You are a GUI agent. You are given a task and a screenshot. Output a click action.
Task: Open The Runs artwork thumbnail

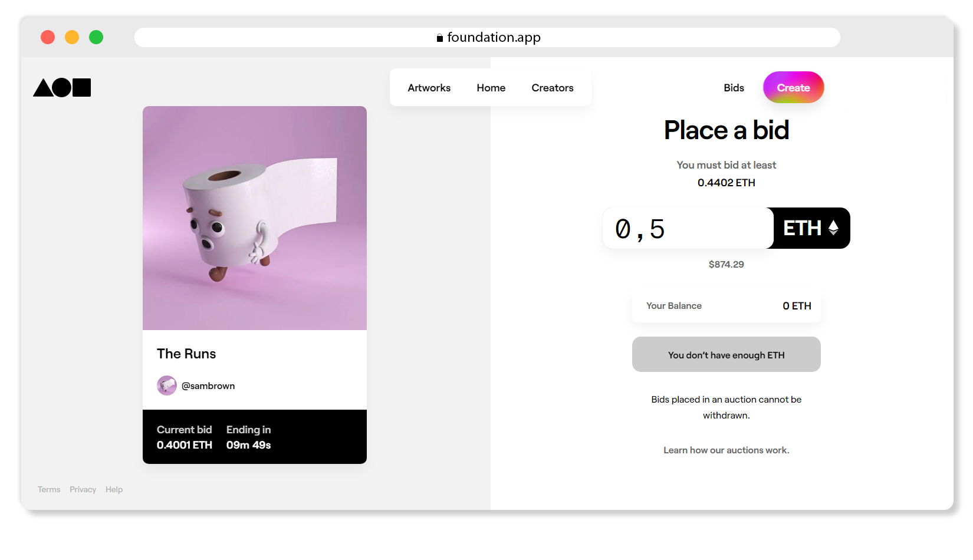coord(255,218)
